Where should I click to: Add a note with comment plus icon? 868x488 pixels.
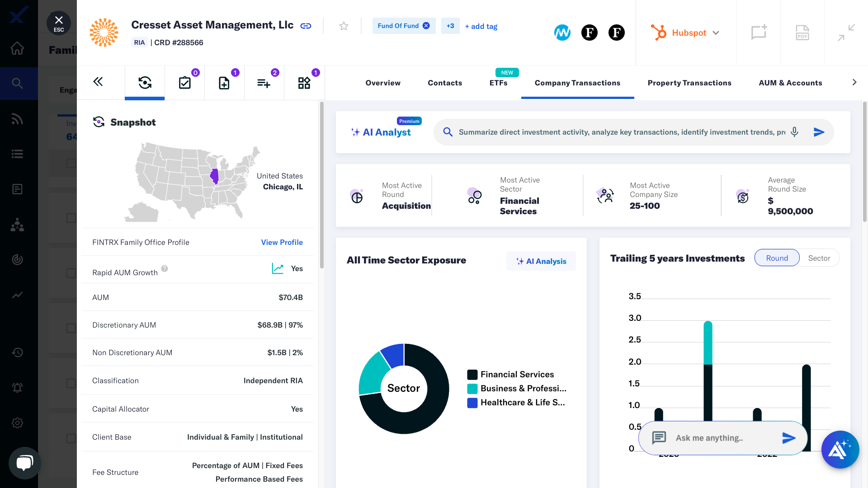(759, 33)
